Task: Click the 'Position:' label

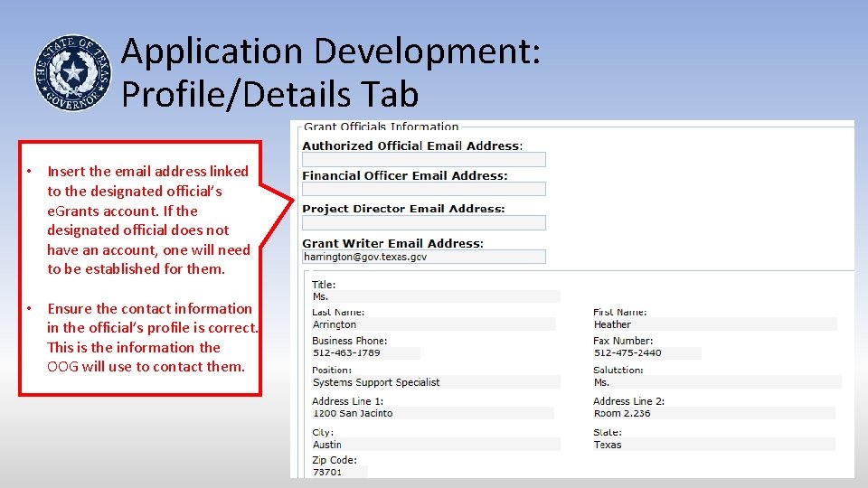Action: pos(332,371)
